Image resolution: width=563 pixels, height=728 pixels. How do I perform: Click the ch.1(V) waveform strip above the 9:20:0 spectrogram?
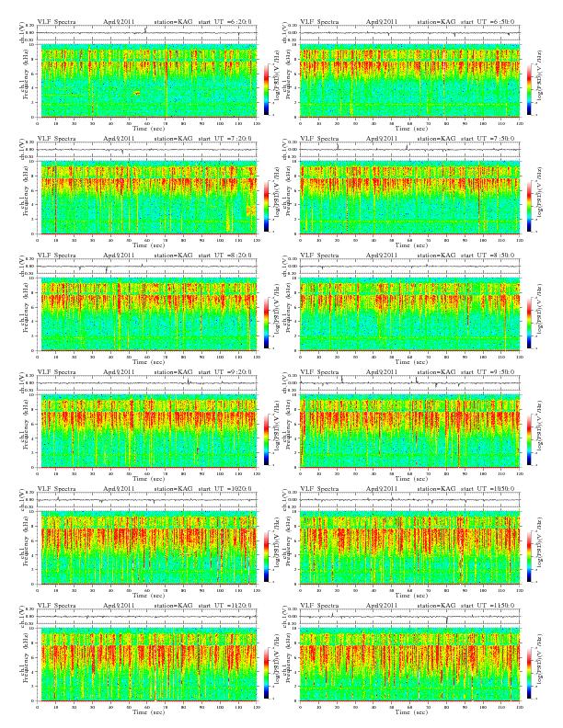tap(147, 383)
